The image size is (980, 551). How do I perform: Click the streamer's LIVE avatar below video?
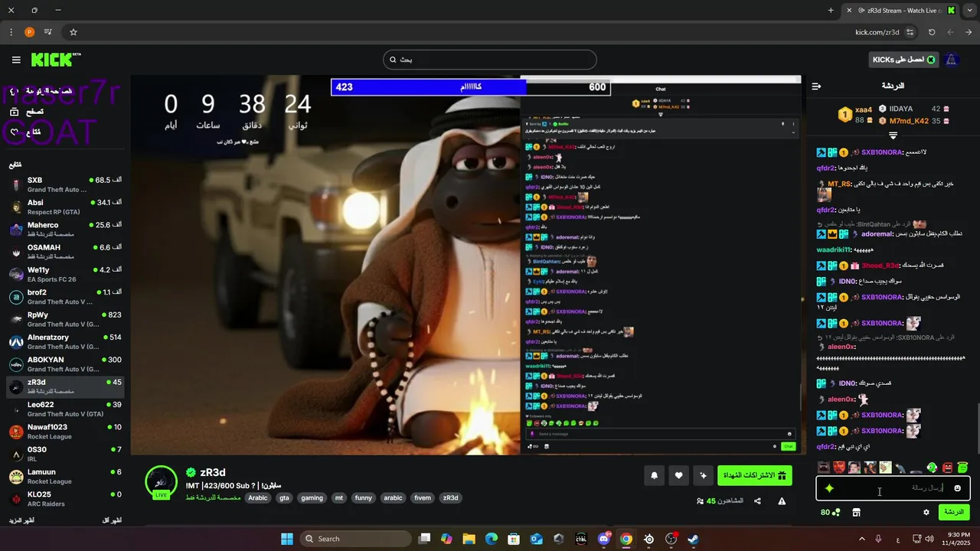(161, 482)
